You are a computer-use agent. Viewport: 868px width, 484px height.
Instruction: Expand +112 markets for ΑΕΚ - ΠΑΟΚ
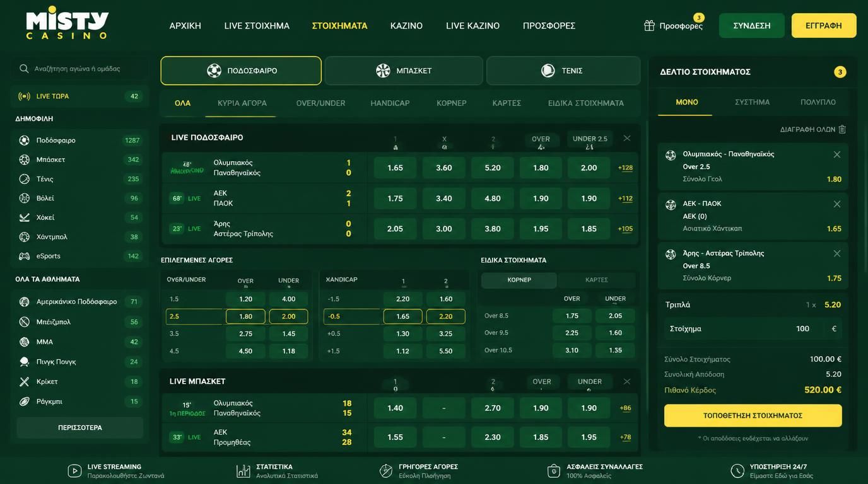625,199
